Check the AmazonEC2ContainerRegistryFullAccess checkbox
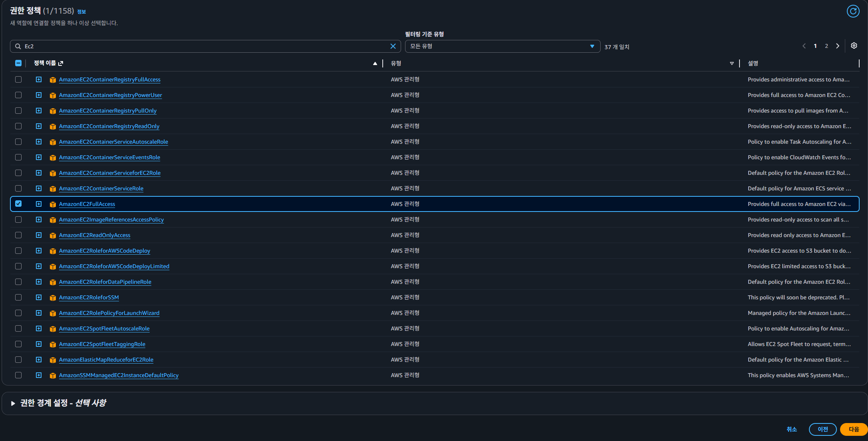This screenshot has width=868, height=441. (18, 79)
